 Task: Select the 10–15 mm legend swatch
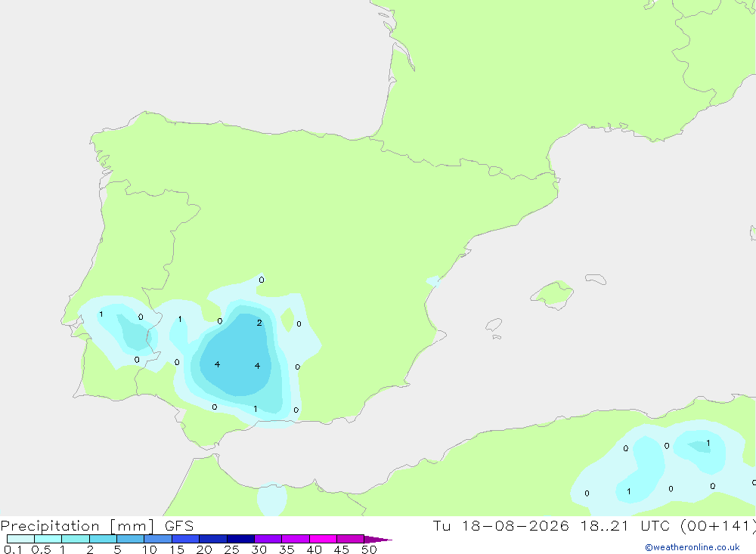click(158, 539)
